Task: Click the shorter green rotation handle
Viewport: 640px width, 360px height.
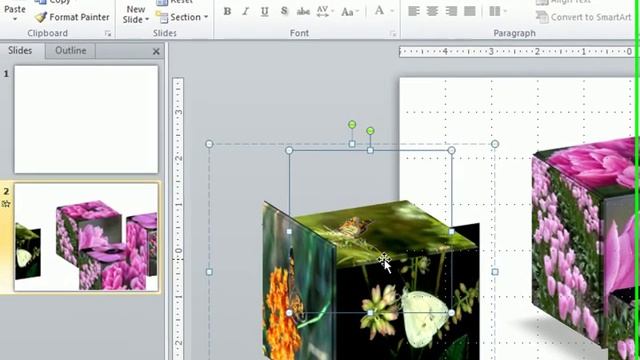Action: coord(370,131)
